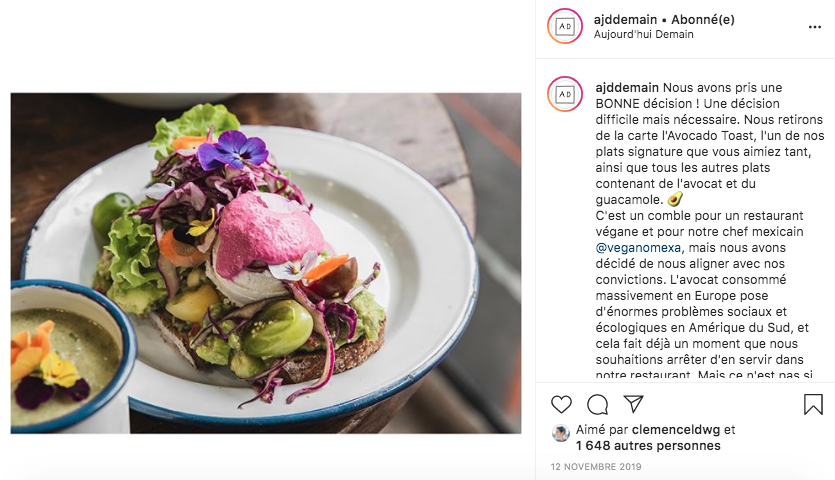
Task: Open clemenceldwg's profile from likes
Action: click(676, 429)
